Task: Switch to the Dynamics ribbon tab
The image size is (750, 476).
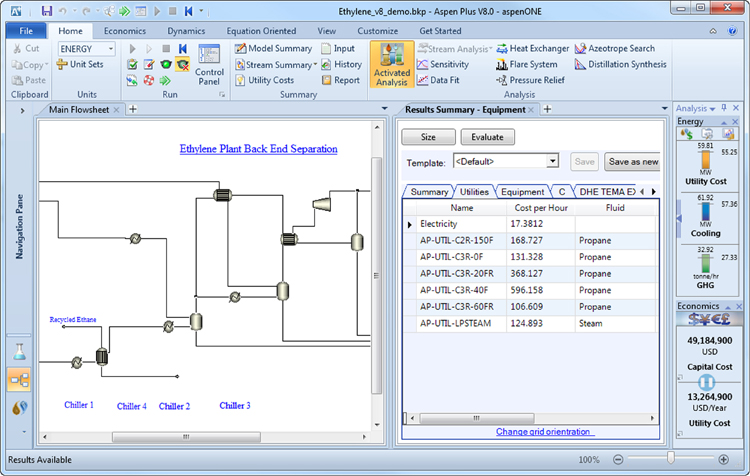Action: click(186, 31)
